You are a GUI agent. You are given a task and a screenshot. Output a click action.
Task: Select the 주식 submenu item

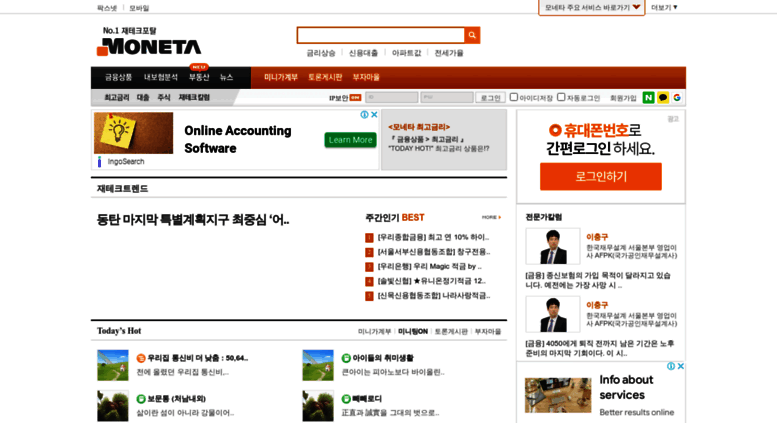(164, 98)
